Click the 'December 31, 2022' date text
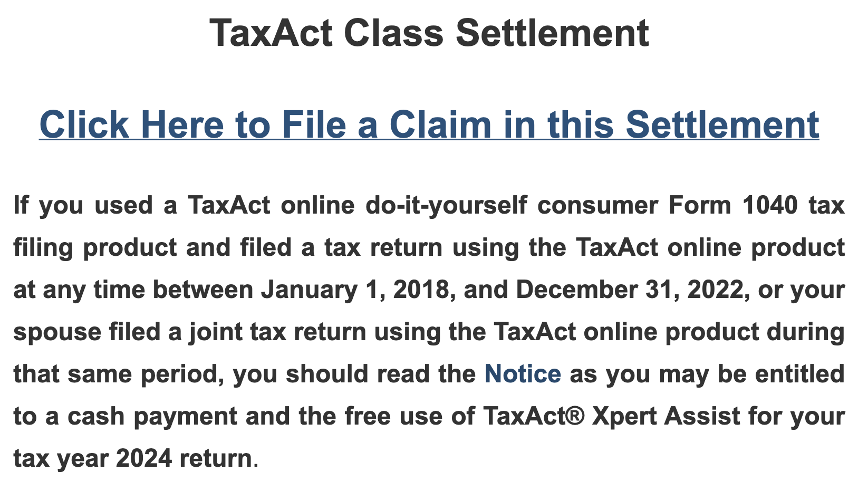This screenshot has height=481, width=868. point(628,290)
